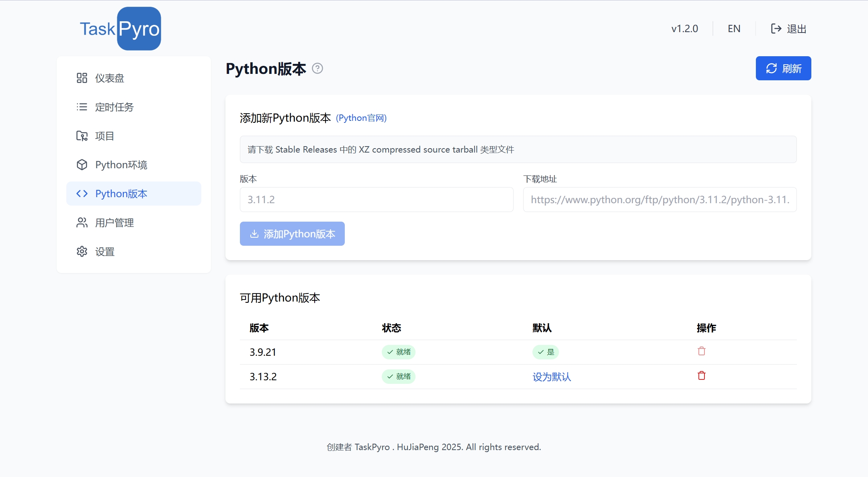Focus the 下载地址 download URL field

[x=659, y=200]
